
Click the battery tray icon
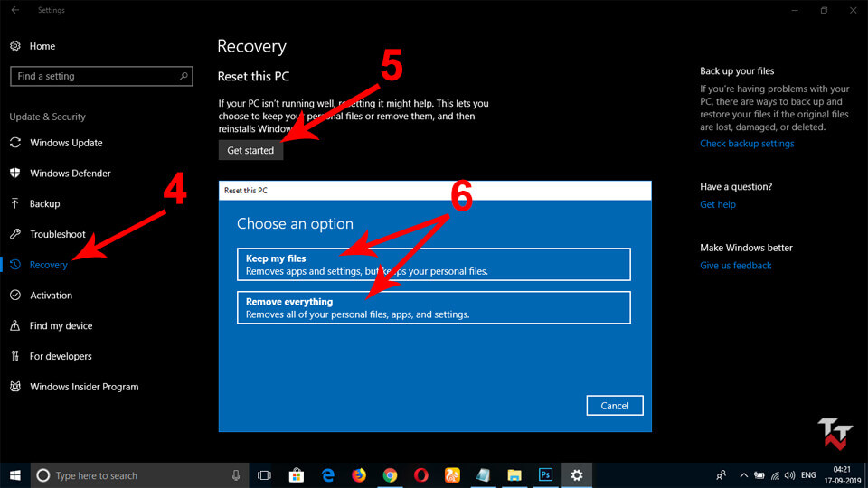point(759,475)
